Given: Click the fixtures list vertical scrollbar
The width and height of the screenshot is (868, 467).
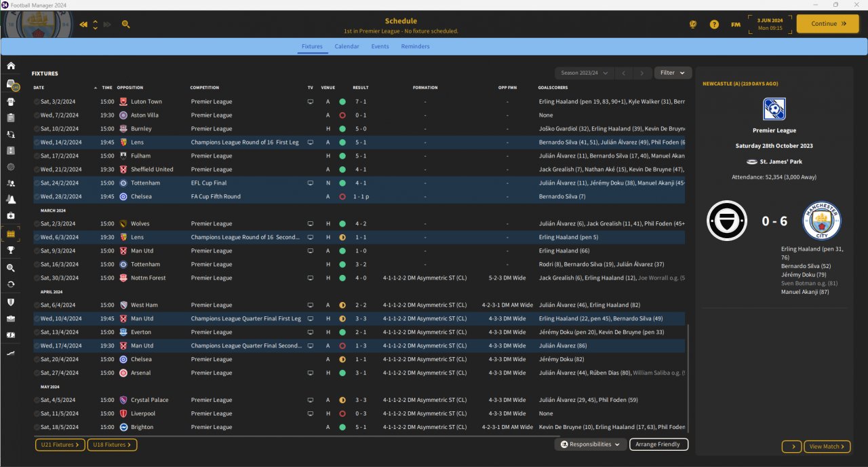Looking at the screenshot, I should [x=688, y=379].
